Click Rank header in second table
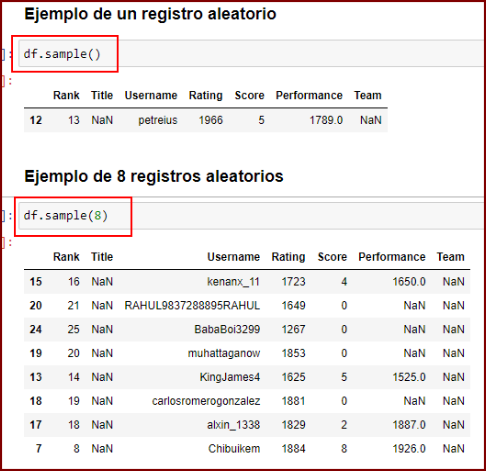The image size is (486, 471). click(x=66, y=257)
